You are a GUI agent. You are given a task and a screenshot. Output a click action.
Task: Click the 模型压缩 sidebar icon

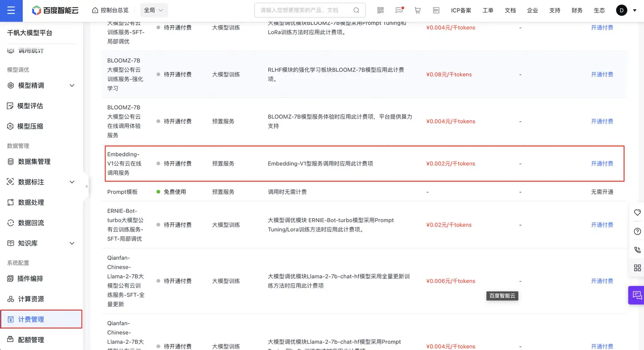click(11, 127)
